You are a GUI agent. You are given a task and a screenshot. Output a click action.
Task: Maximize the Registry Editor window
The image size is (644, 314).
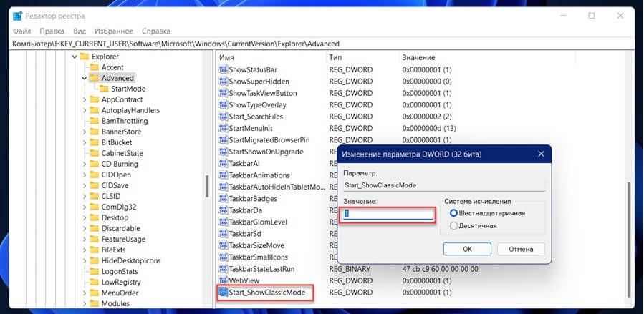592,16
